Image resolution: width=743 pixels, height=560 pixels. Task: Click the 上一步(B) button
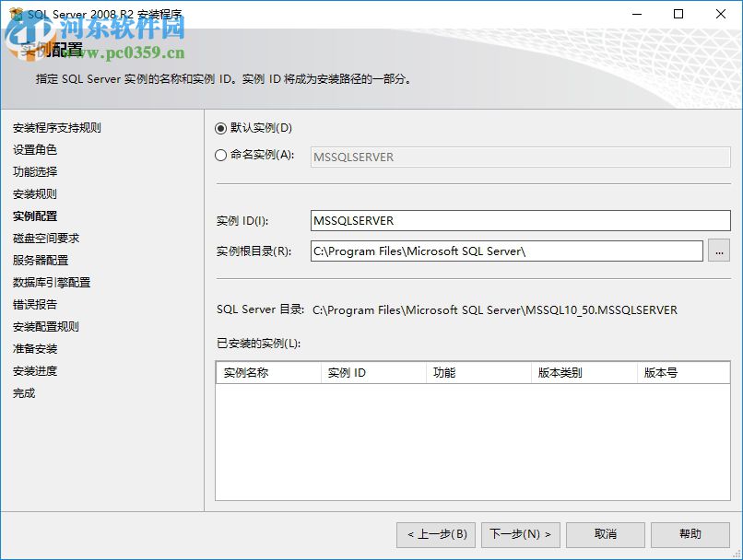click(x=435, y=534)
